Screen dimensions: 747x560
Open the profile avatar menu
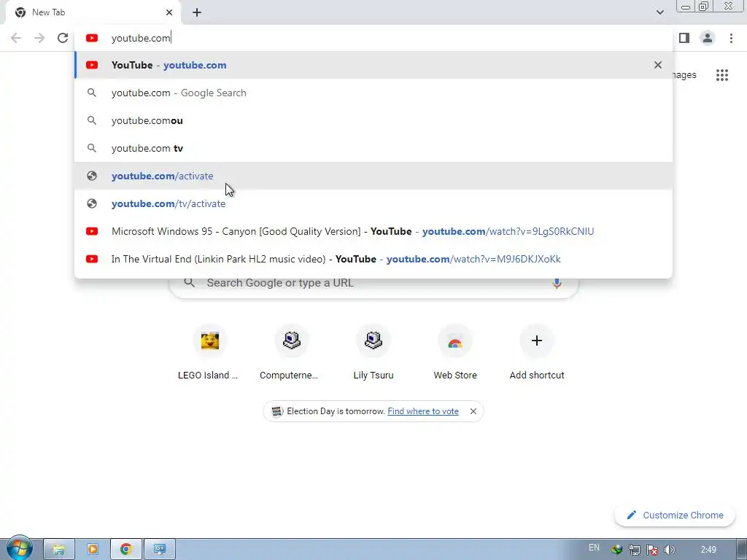point(708,38)
